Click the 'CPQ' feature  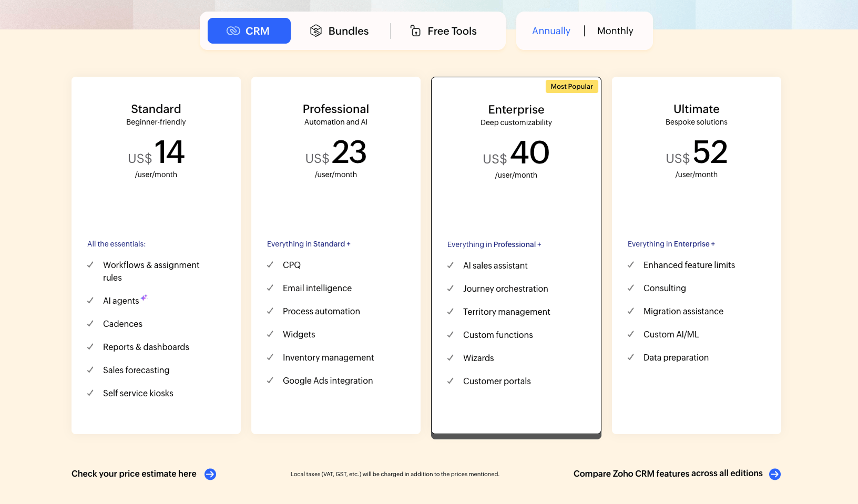pyautogui.click(x=292, y=265)
